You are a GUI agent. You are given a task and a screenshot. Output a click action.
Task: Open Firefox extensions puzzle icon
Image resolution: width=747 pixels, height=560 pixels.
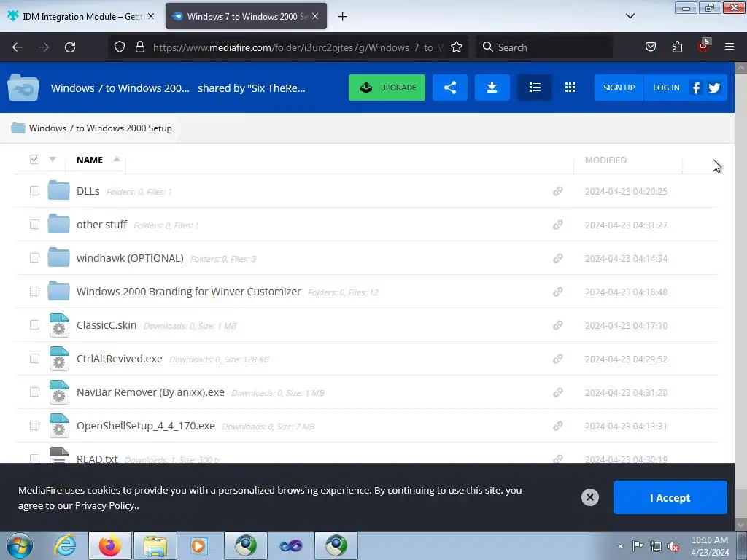tap(677, 47)
